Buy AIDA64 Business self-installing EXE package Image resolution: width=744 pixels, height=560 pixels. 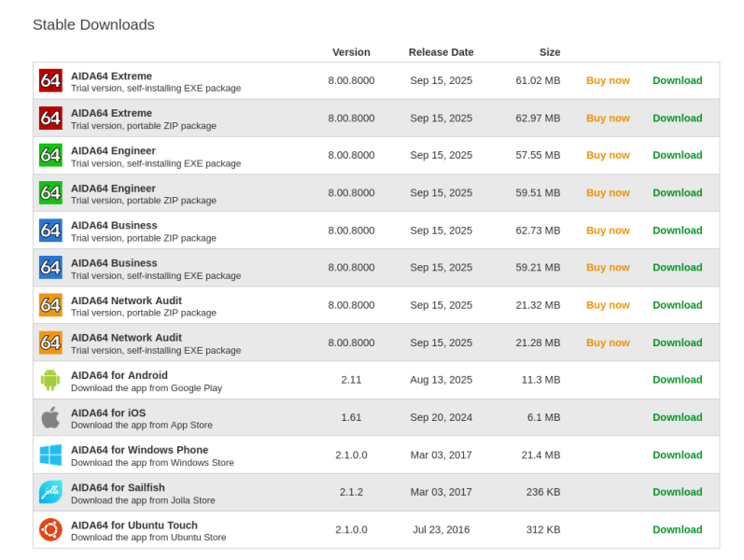pos(608,268)
